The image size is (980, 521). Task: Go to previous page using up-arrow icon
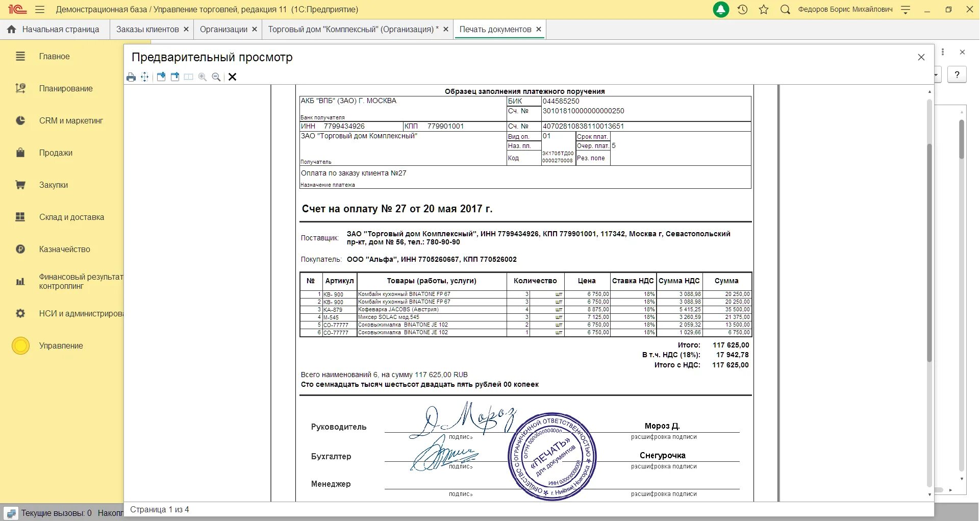[x=175, y=77]
